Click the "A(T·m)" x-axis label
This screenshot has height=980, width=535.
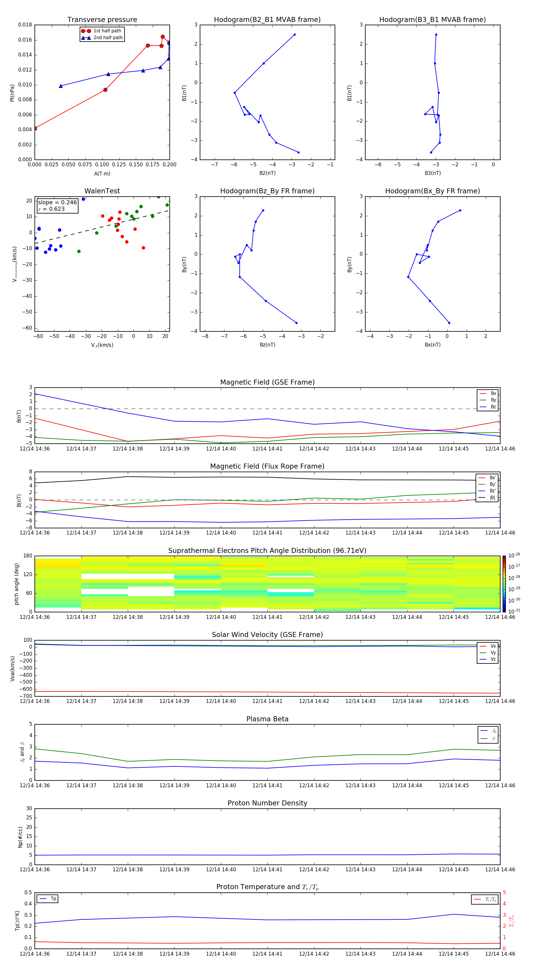(102, 173)
